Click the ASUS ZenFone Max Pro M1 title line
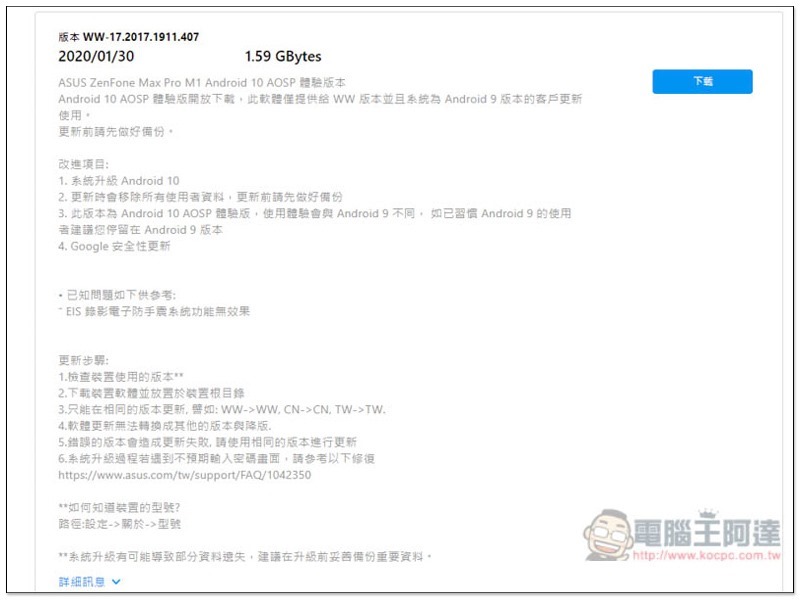This screenshot has width=800, height=600. coord(202,83)
